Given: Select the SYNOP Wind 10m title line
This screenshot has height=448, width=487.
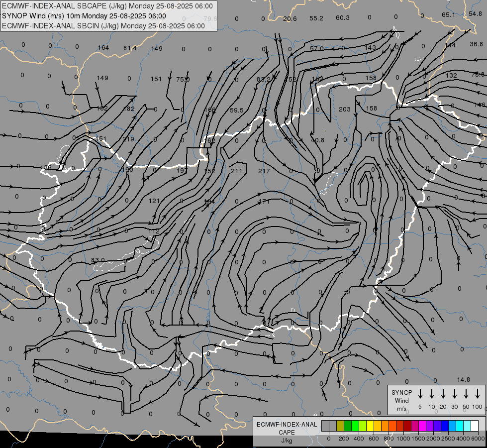Looking at the screenshot, I should pos(84,16).
